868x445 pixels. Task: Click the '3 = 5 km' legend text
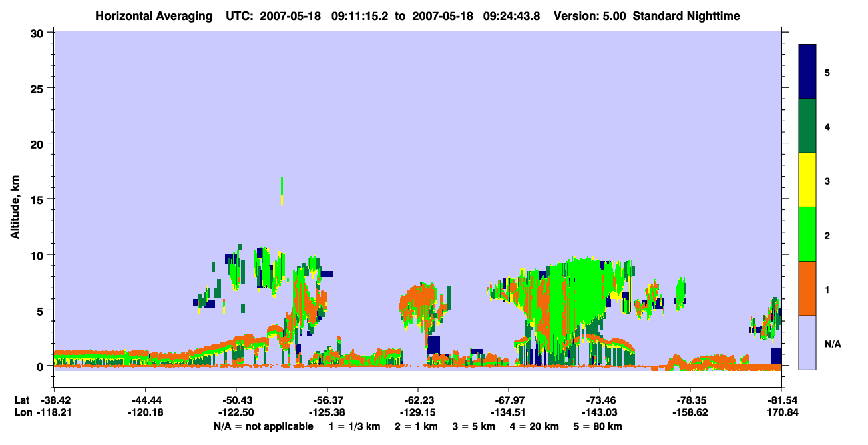(x=474, y=426)
